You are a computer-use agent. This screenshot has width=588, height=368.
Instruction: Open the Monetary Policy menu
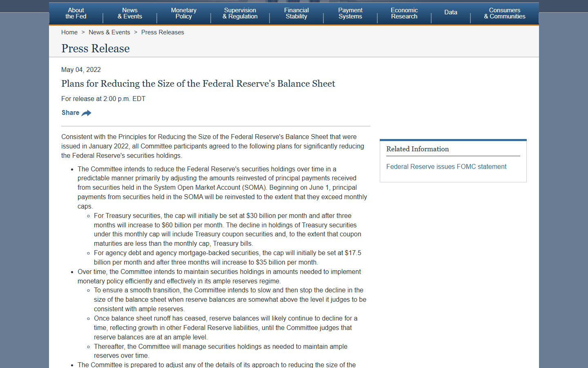tap(184, 13)
